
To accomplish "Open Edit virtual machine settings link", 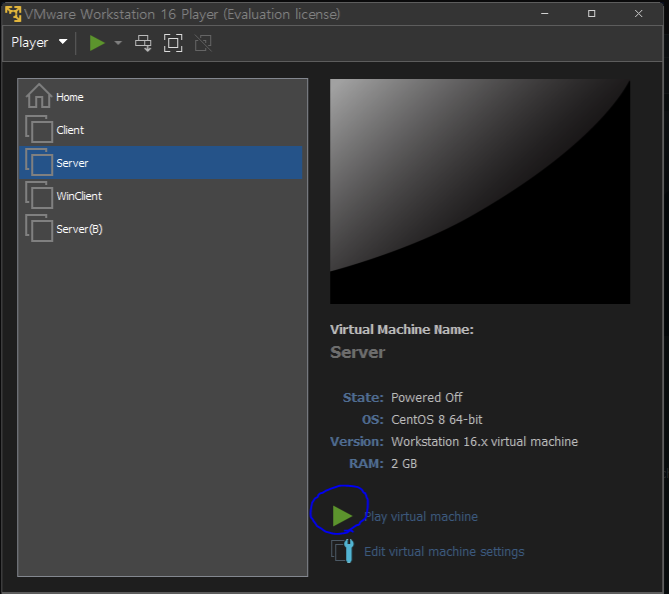I will tap(444, 551).
